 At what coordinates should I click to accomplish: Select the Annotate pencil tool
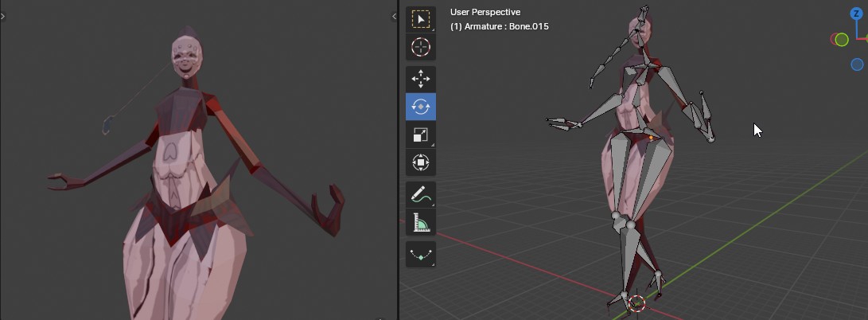click(420, 194)
